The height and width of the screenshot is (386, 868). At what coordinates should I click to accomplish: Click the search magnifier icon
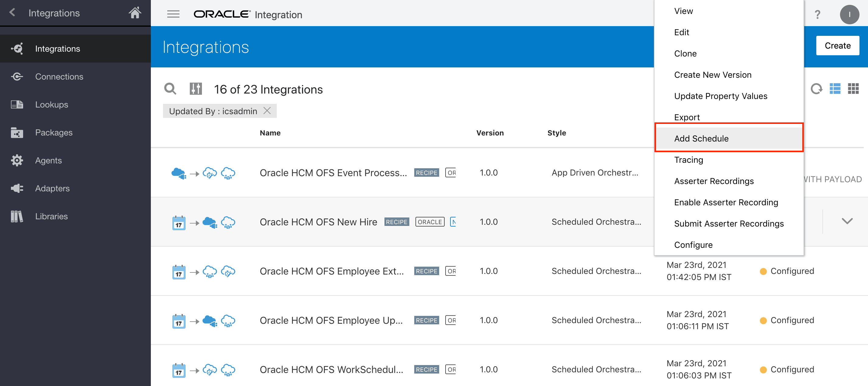pos(170,89)
